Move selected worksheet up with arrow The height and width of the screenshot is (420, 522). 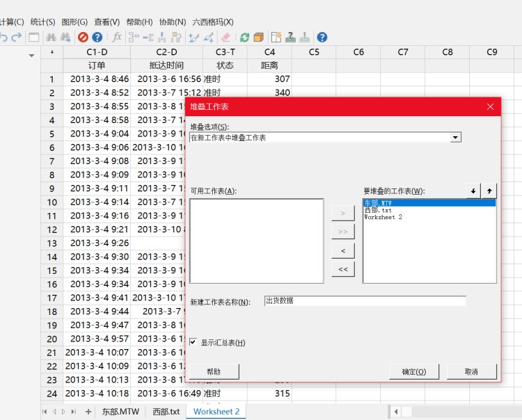tap(489, 191)
